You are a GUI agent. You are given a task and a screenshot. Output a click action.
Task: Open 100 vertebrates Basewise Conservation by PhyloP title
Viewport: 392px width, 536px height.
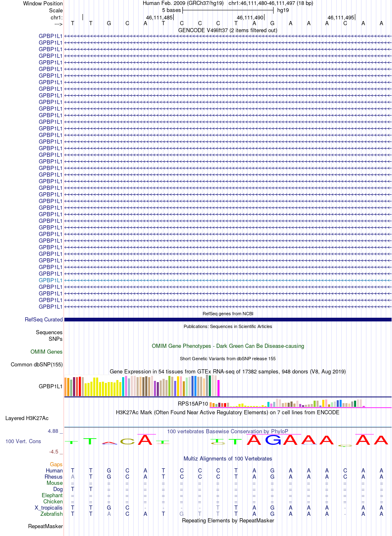(x=228, y=431)
